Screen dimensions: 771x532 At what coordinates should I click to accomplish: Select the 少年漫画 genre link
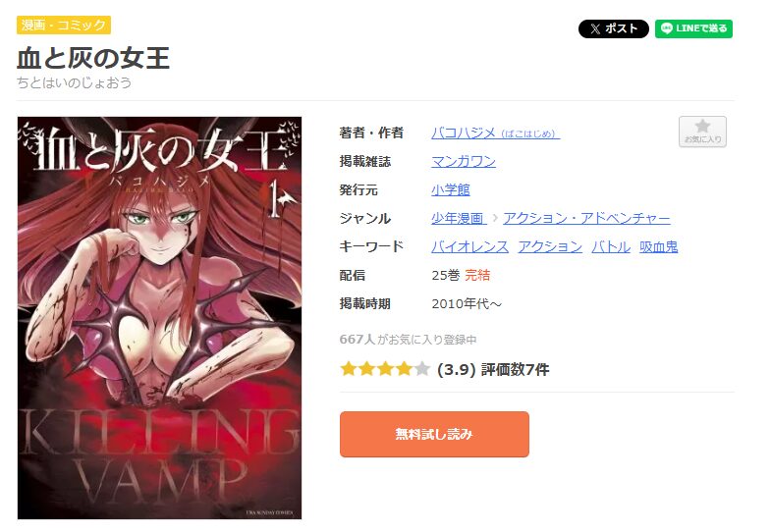(459, 218)
